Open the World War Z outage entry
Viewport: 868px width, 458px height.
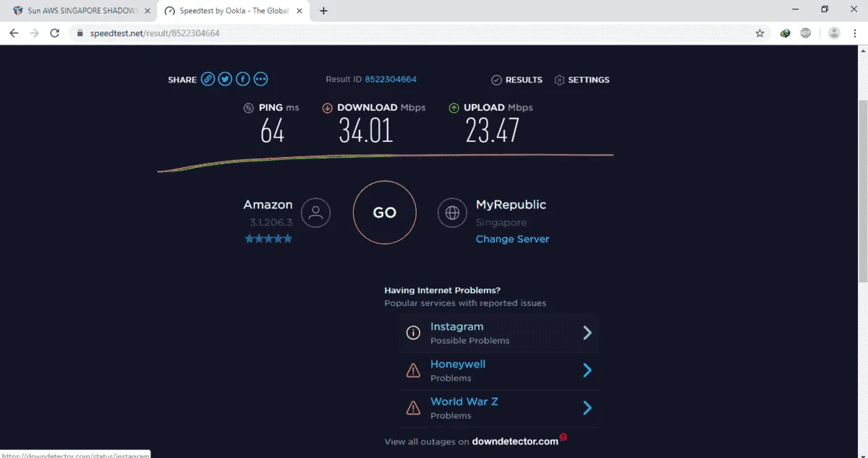pos(499,408)
